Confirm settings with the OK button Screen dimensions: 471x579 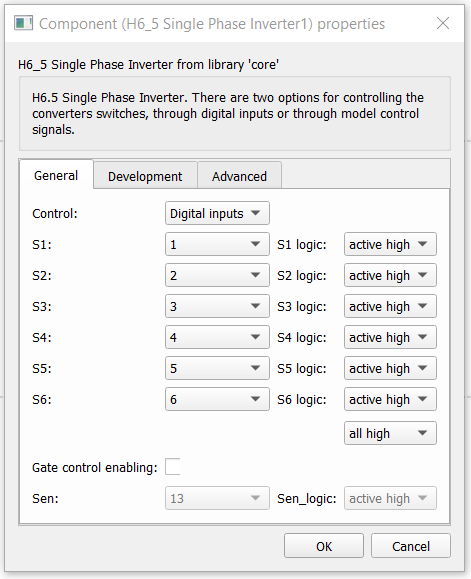(x=324, y=546)
